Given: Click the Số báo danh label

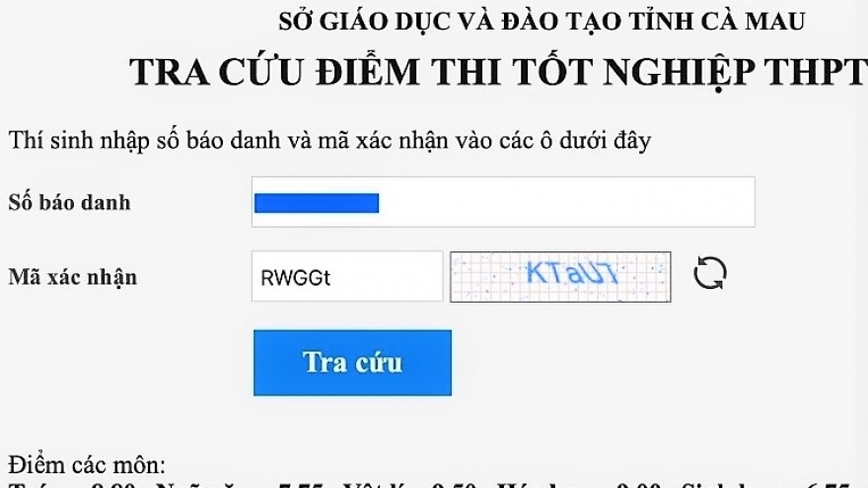Looking at the screenshot, I should pyautogui.click(x=69, y=202).
